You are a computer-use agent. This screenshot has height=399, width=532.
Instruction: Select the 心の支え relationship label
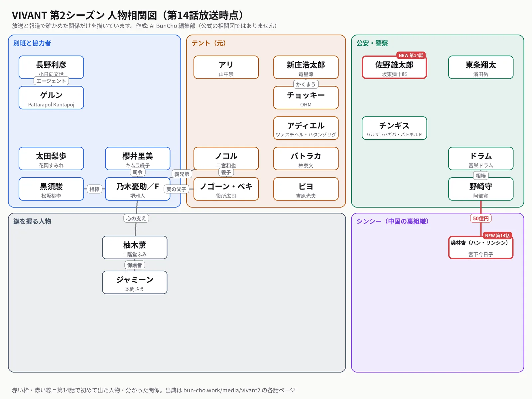click(x=136, y=218)
